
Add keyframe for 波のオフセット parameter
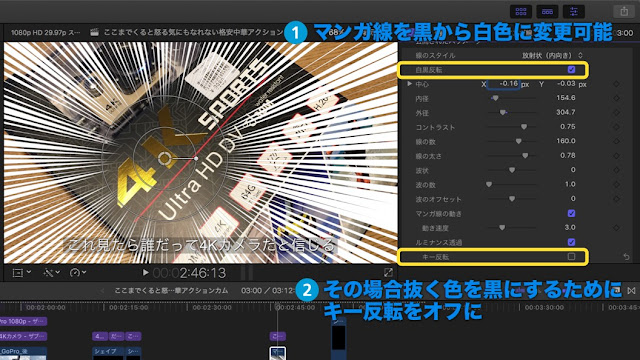click(x=616, y=199)
